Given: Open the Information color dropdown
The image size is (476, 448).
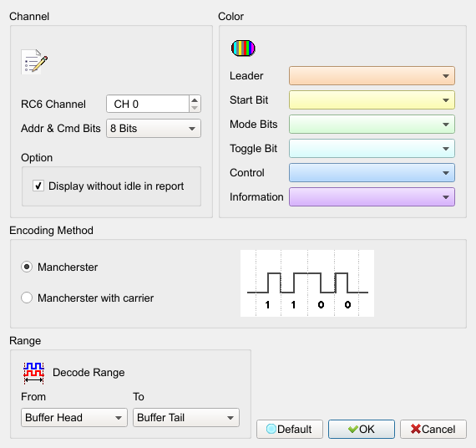Looking at the screenshot, I should point(372,197).
